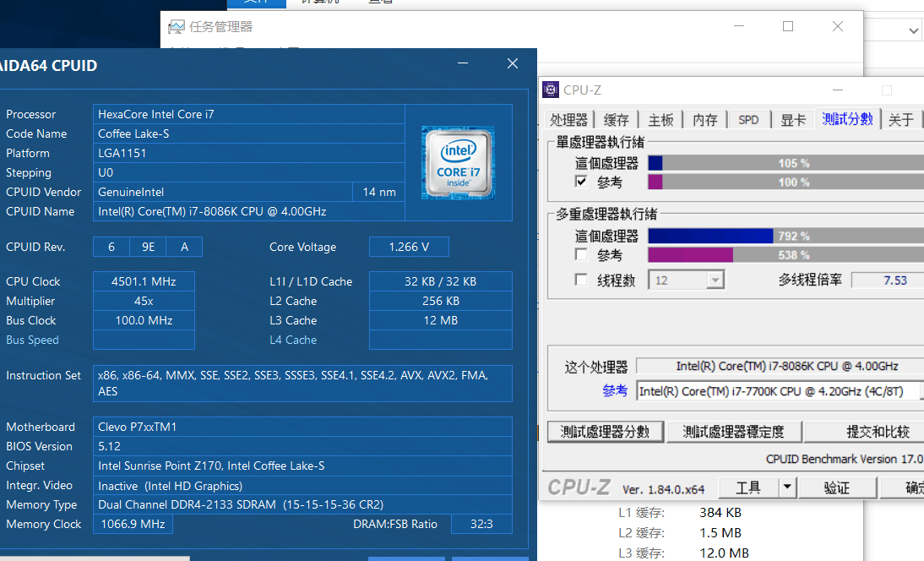The width and height of the screenshot is (924, 561).
Task: Check 參考 checkbox under 多重處理器執行緒
Action: click(581, 254)
